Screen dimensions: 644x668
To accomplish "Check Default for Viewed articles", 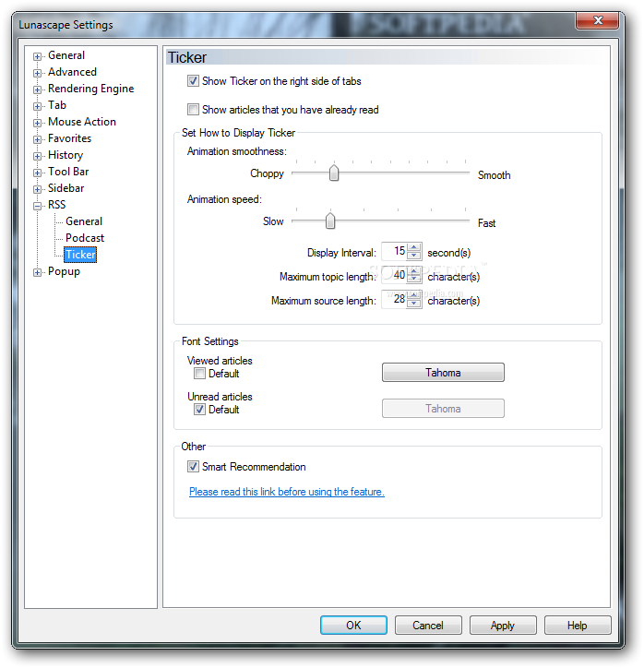I will 199,374.
